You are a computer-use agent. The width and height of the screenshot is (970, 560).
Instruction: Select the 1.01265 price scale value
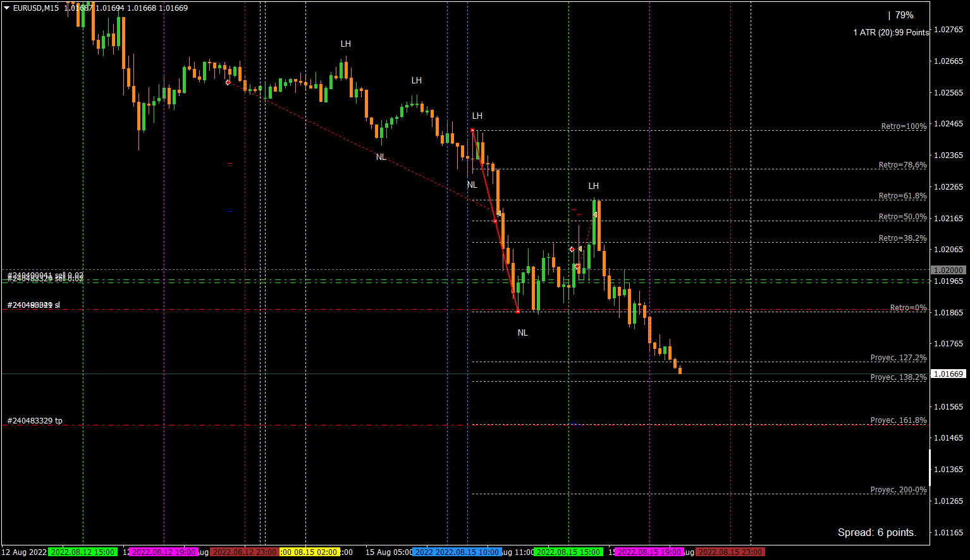(949, 501)
